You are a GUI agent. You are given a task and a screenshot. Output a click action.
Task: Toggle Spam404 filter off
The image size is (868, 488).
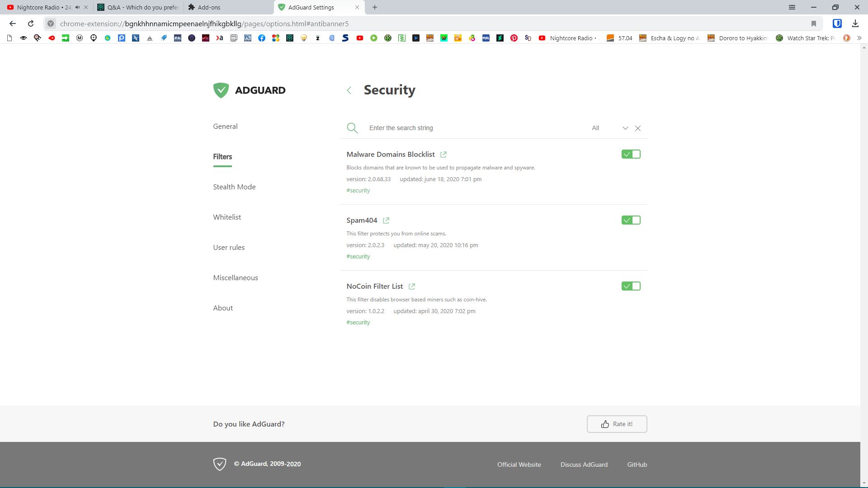pyautogui.click(x=631, y=221)
